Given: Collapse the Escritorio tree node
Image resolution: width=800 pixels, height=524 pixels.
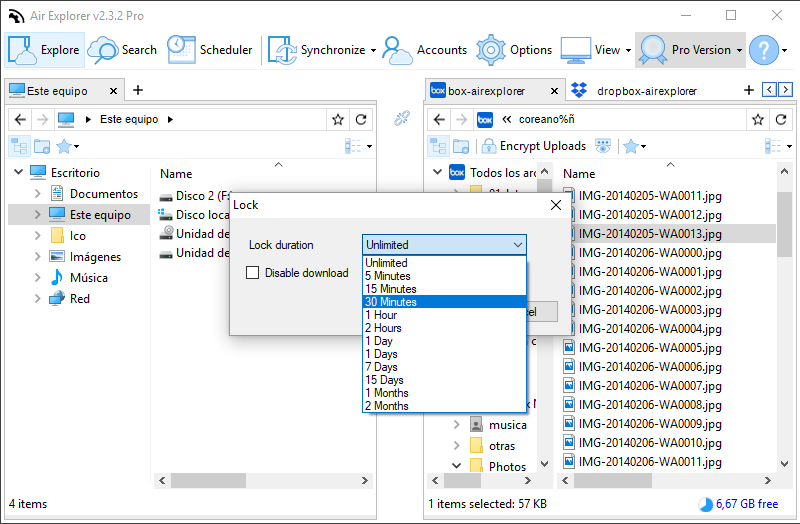Looking at the screenshot, I should pos(18,172).
